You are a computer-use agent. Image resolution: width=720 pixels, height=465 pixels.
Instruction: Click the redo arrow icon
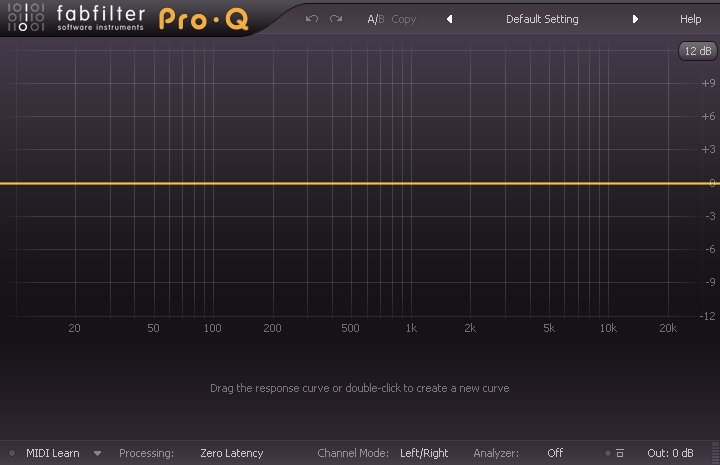336,19
